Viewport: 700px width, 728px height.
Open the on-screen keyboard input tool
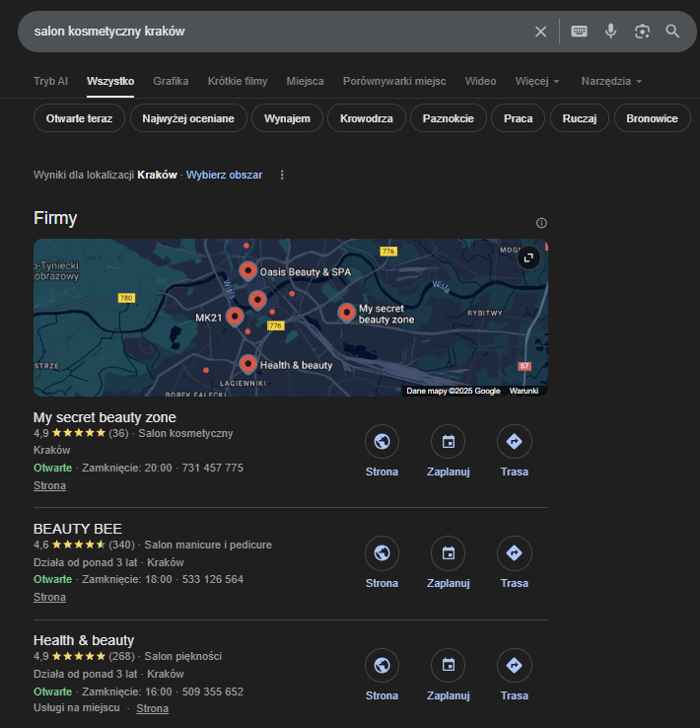579,32
